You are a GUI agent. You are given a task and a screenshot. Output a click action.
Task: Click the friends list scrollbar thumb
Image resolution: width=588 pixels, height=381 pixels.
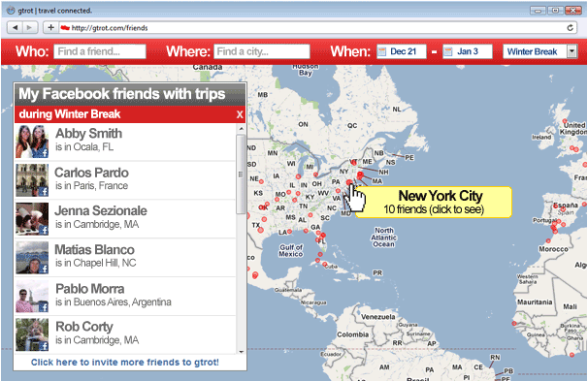point(241,175)
